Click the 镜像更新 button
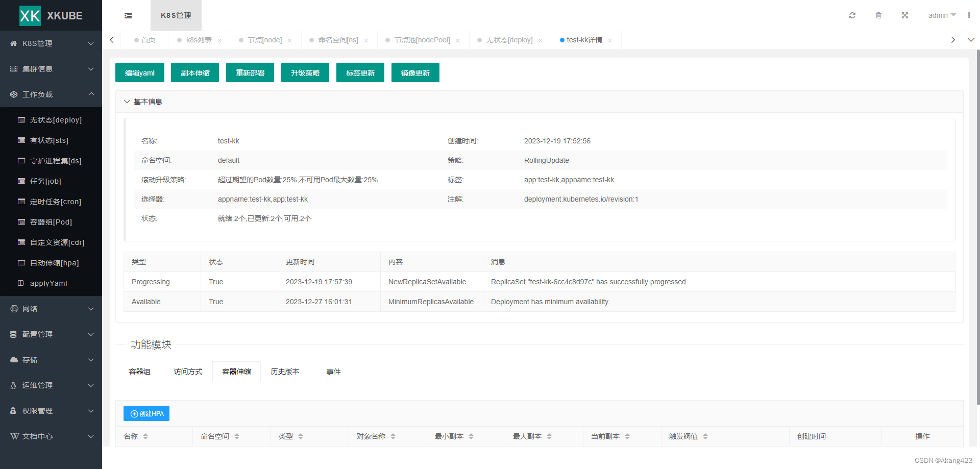980x469 pixels. [415, 72]
